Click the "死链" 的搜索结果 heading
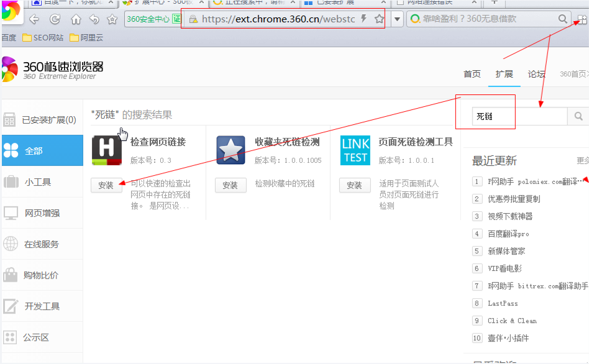Viewport: 589px width, 364px height. tap(132, 114)
